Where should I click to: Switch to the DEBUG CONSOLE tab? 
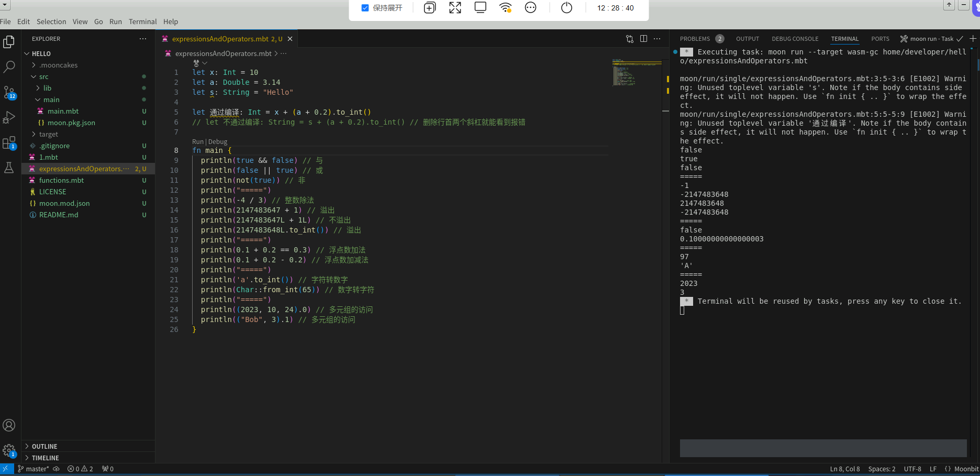795,39
